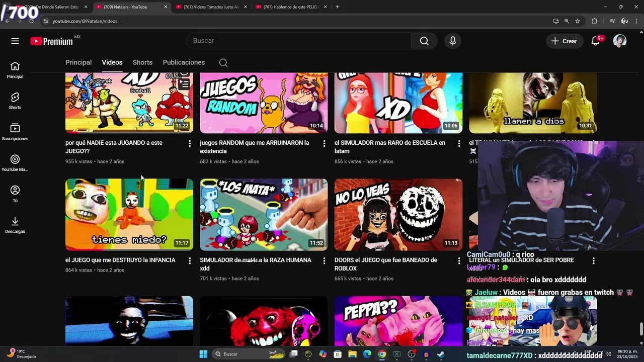Play the 'NO LO VEAS' thumbnail video
644x362 pixels.
(398, 215)
